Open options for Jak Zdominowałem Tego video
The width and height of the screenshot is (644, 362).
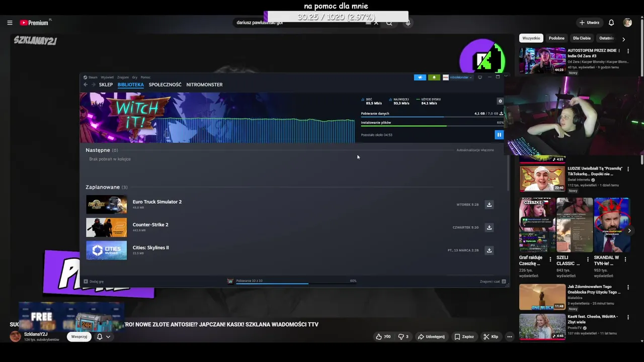pos(628,288)
